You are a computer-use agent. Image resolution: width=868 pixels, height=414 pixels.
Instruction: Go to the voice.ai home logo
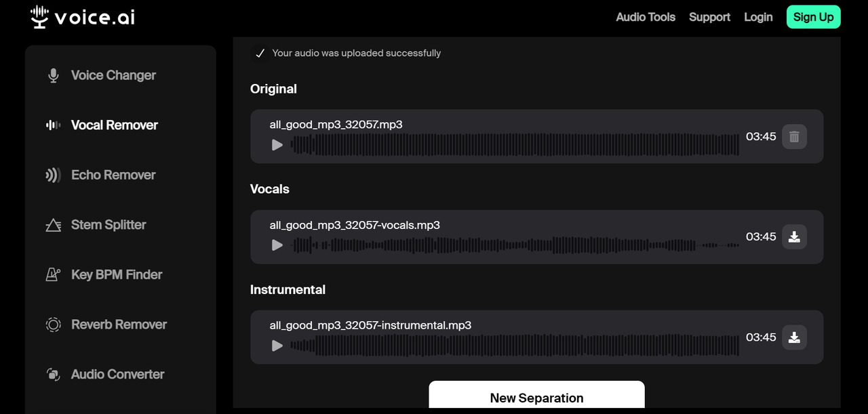[83, 17]
